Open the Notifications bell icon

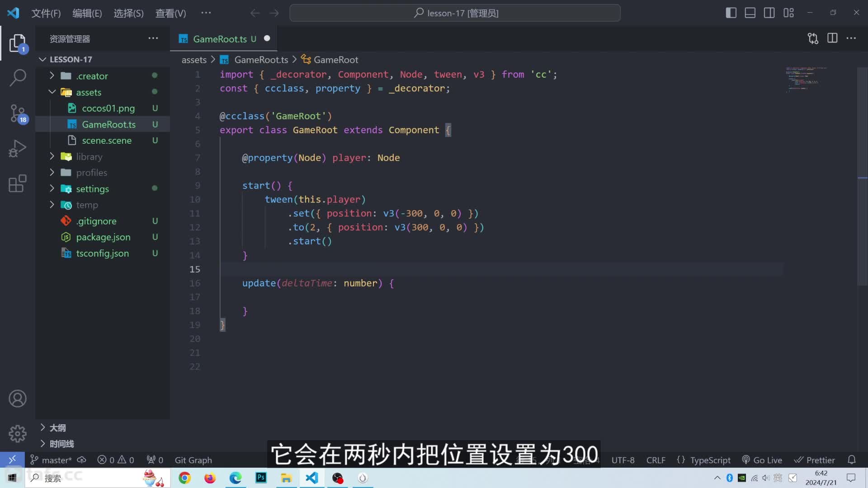pyautogui.click(x=851, y=460)
